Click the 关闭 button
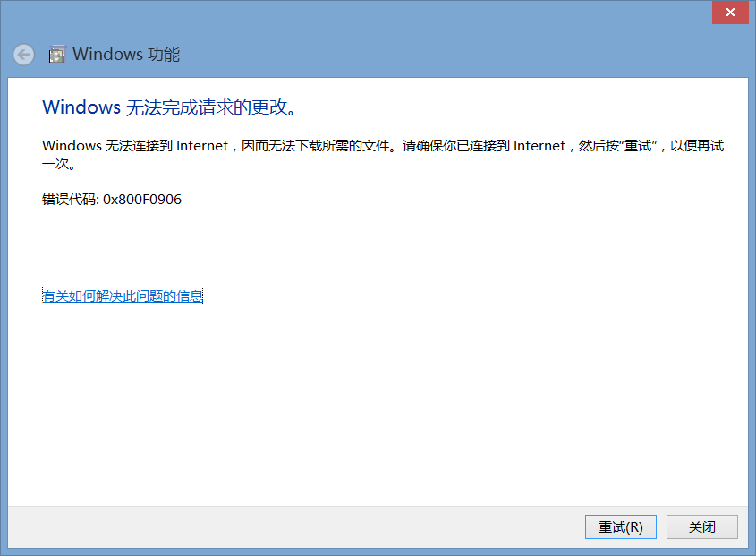756x556 pixels. pyautogui.click(x=702, y=526)
